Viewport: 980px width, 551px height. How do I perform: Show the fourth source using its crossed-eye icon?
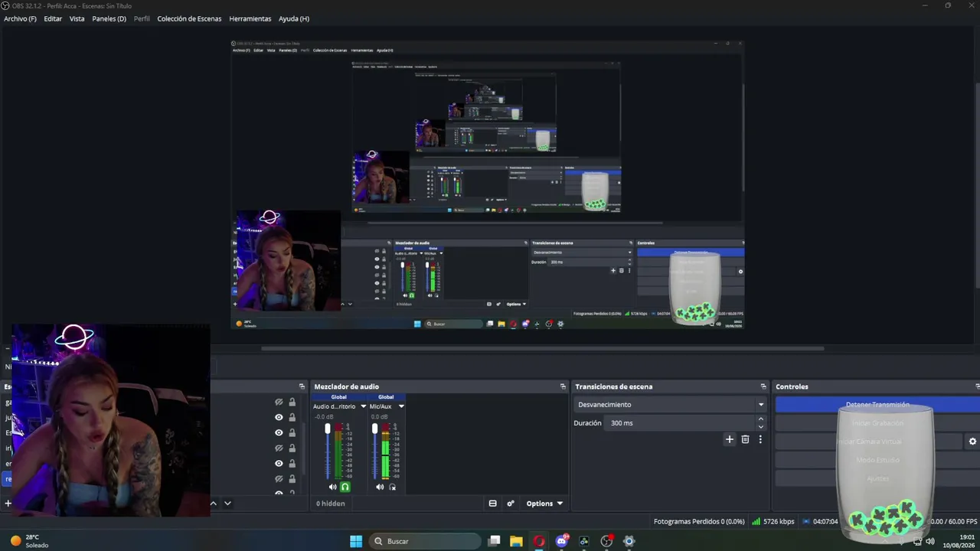279,448
